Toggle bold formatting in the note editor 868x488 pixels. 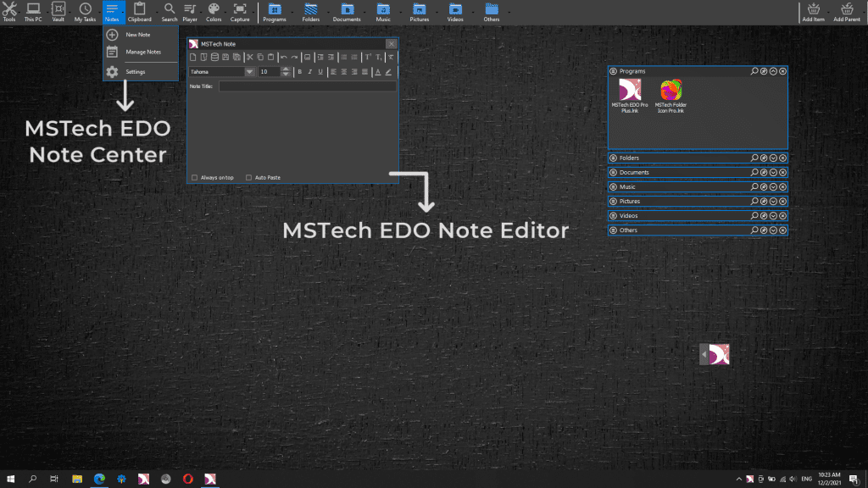(x=300, y=71)
